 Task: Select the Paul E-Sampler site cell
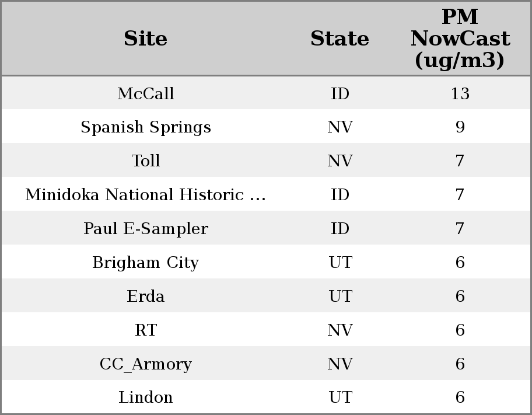coord(146,229)
